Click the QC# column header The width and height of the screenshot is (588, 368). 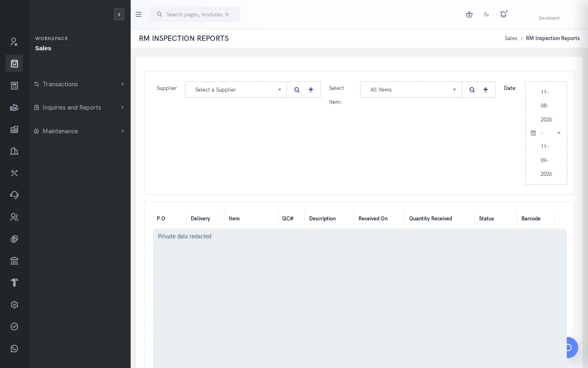point(291,219)
